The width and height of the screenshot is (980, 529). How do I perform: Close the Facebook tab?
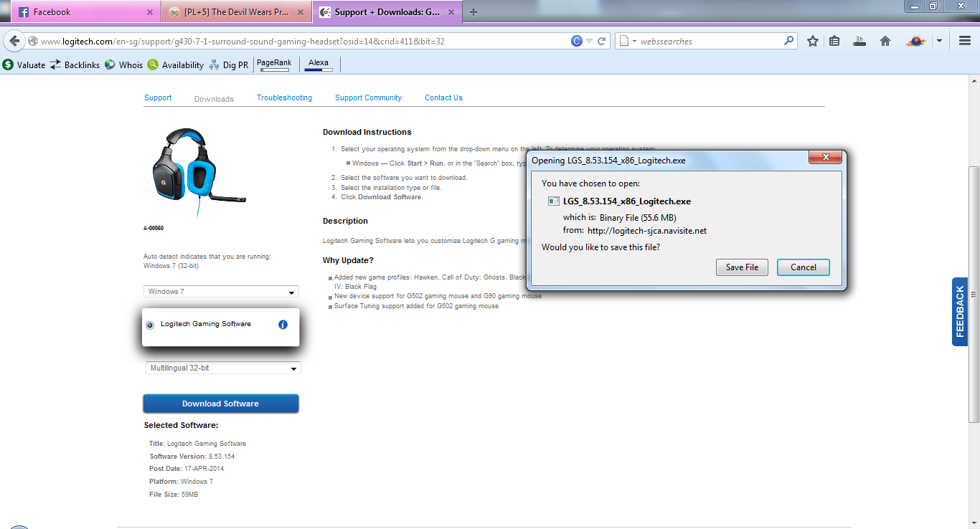pos(149,12)
